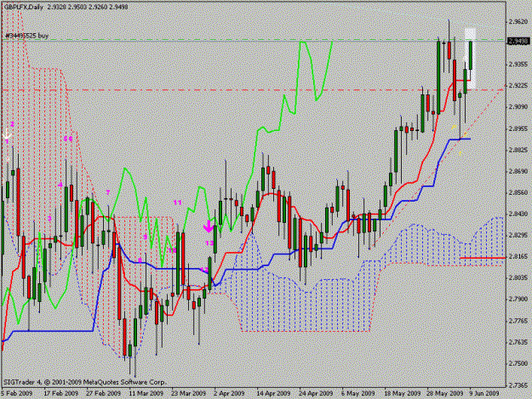This screenshot has width=532, height=399.
Task: Click the 27 Feb 2009 date label
Action: pyautogui.click(x=104, y=394)
